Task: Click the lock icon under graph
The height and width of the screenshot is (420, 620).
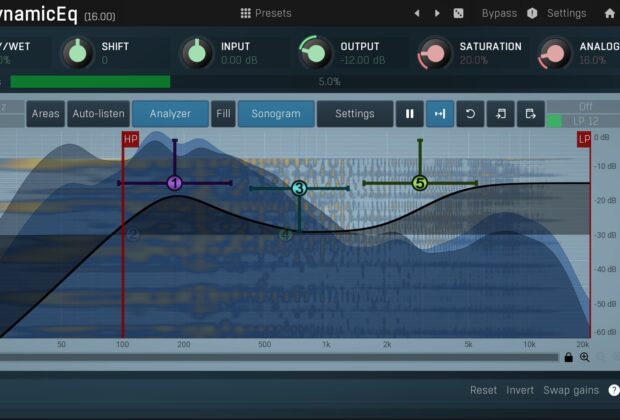Action: click(x=568, y=357)
